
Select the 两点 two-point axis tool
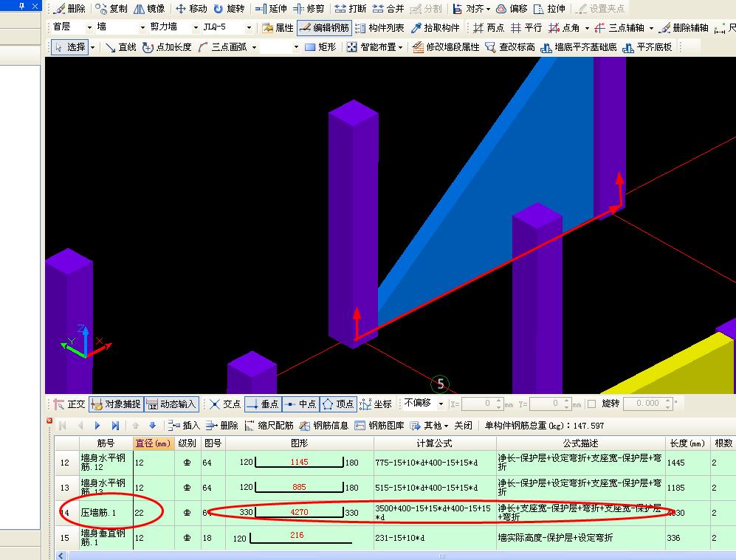tap(489, 28)
